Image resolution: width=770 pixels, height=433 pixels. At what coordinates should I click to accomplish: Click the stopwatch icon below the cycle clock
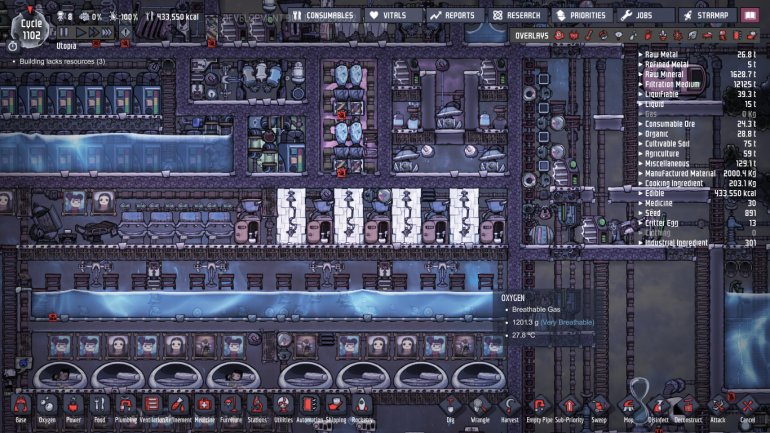point(13,47)
